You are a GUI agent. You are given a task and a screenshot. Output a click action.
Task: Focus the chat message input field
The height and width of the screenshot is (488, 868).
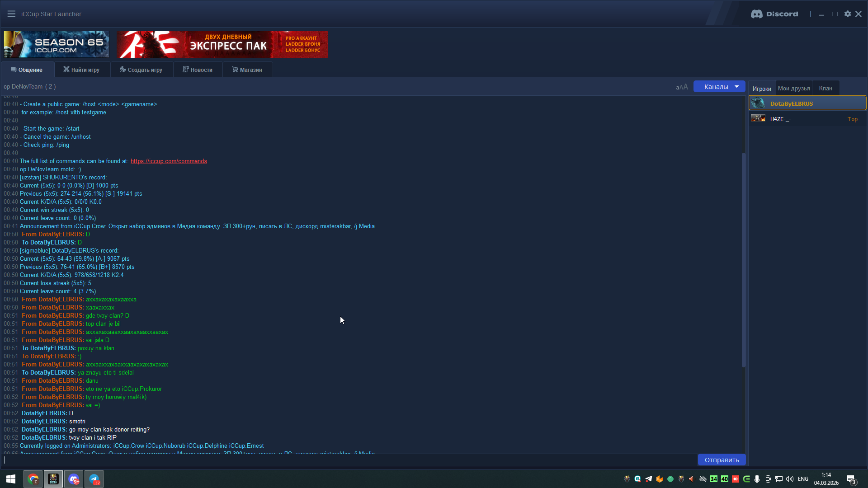coord(348,460)
